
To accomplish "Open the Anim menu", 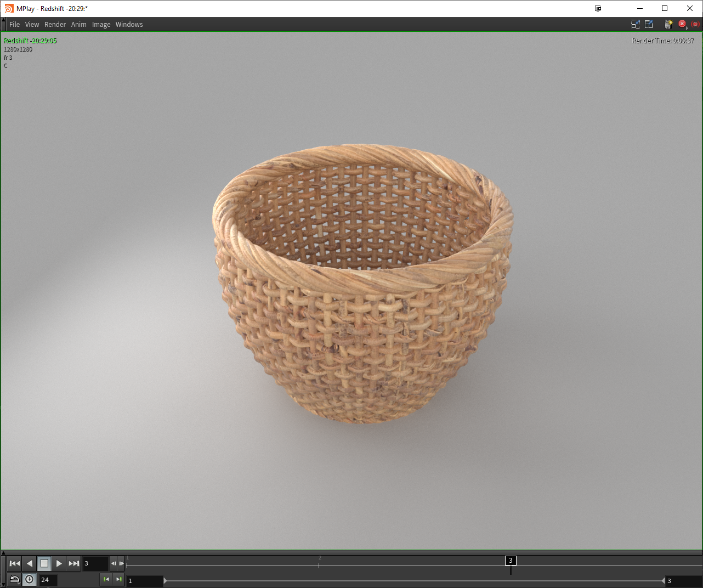I will [x=78, y=25].
